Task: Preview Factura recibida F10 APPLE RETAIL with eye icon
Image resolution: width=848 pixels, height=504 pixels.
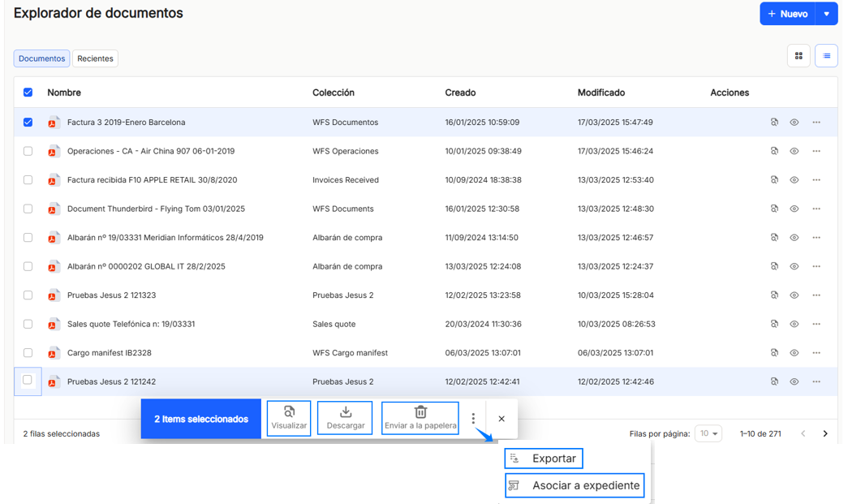Action: [x=794, y=179]
